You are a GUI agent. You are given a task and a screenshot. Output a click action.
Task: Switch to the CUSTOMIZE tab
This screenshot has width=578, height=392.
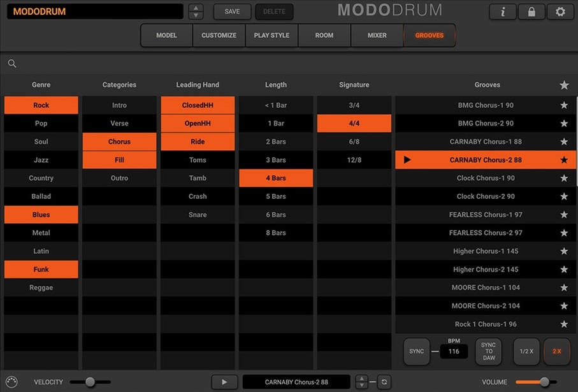[x=219, y=36]
